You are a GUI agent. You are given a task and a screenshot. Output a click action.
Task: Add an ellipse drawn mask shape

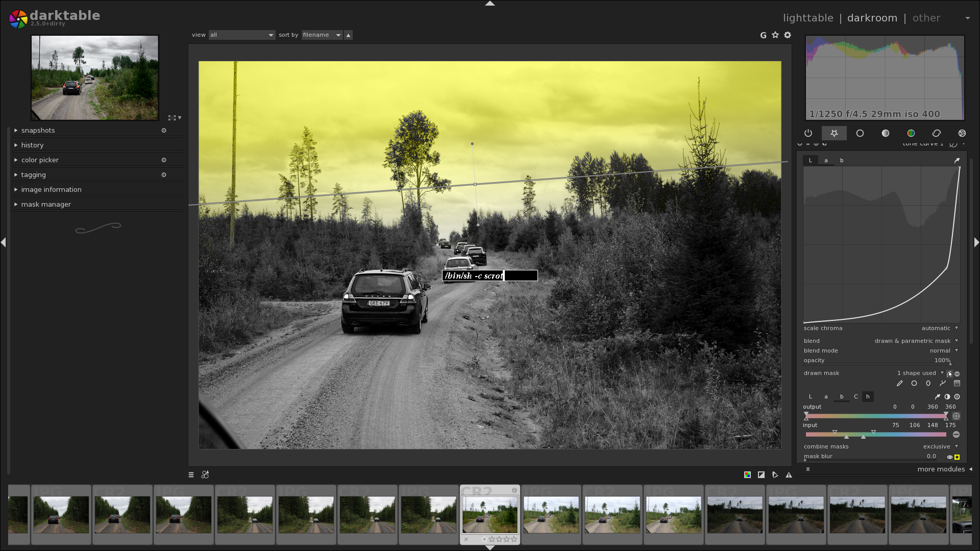pyautogui.click(x=928, y=383)
